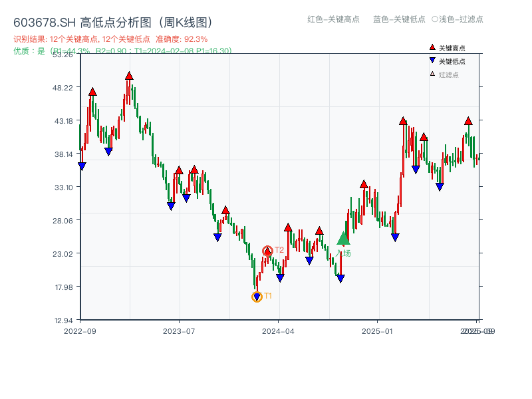This screenshot has width=532, height=399.
Task: Select the green 入场 entry signal triangle
Action: (x=342, y=238)
